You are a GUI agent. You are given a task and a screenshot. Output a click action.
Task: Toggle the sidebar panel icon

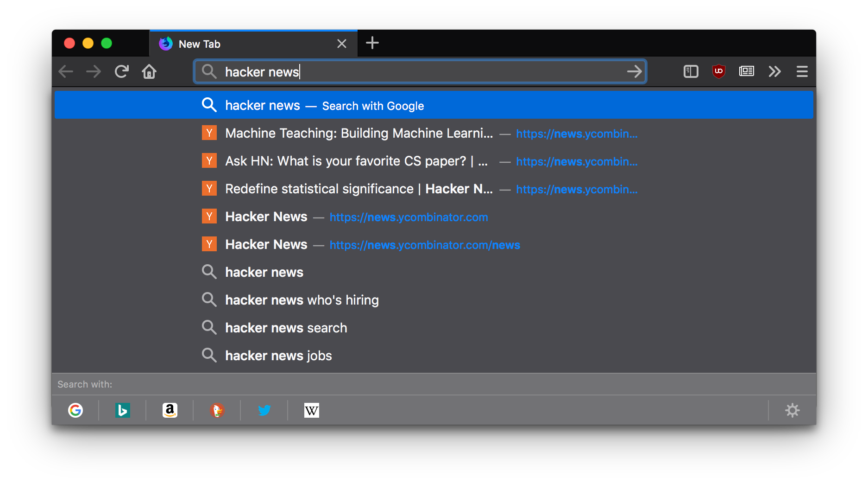691,71
